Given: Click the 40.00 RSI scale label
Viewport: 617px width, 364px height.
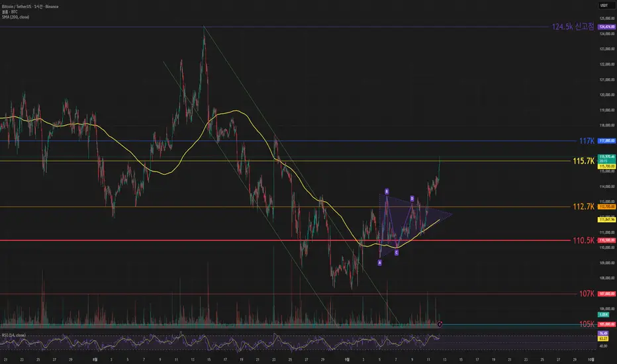Looking at the screenshot, I should 603,346.
